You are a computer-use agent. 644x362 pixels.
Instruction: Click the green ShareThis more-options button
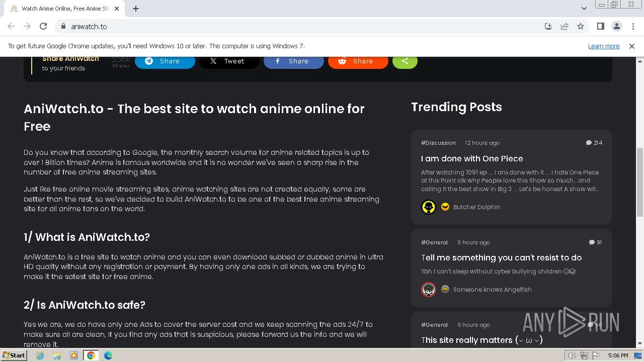[x=405, y=61]
